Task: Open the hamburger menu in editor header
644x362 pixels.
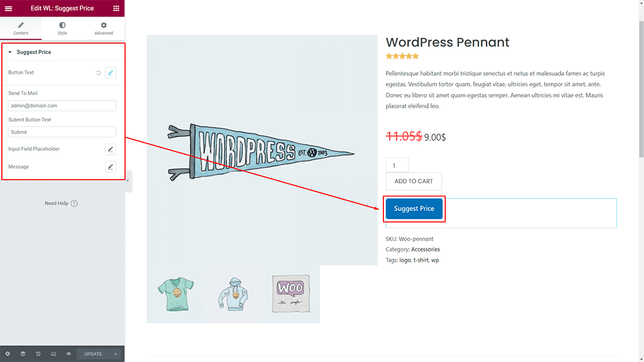Action: tap(9, 9)
